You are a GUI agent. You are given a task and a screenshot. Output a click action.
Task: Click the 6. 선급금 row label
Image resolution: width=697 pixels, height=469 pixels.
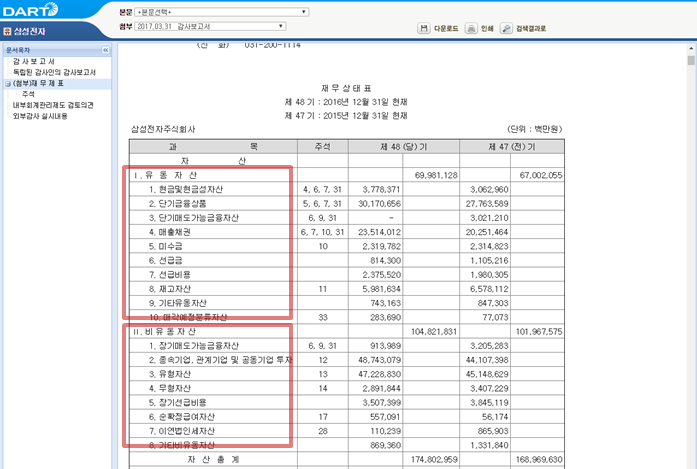165,261
